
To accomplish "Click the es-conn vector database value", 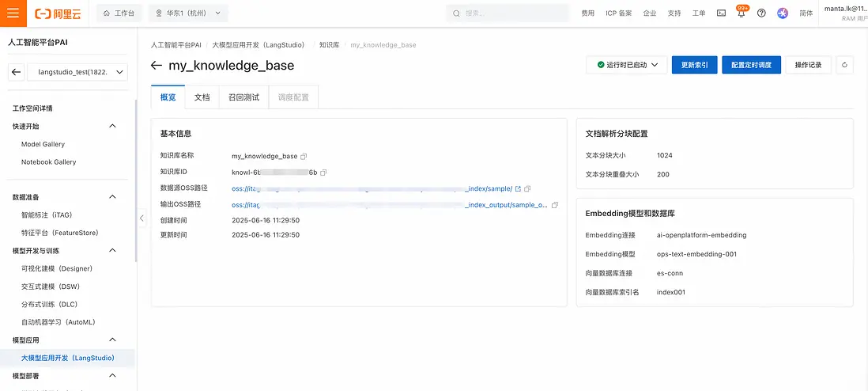I will pyautogui.click(x=670, y=273).
